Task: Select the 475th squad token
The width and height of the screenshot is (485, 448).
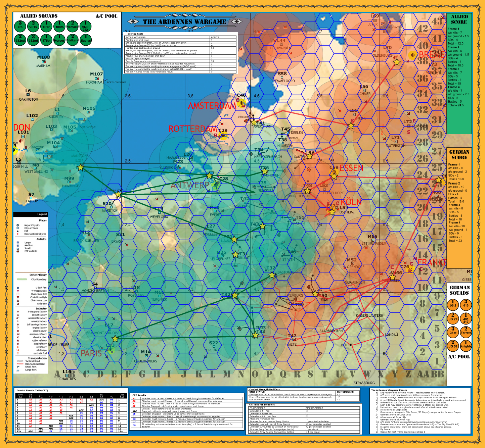Action: (x=46, y=40)
